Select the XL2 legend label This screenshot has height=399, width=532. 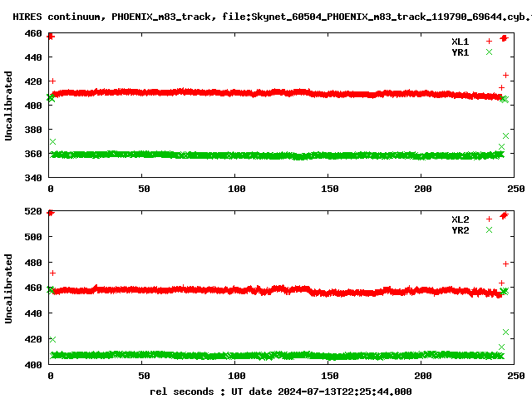click(x=460, y=219)
